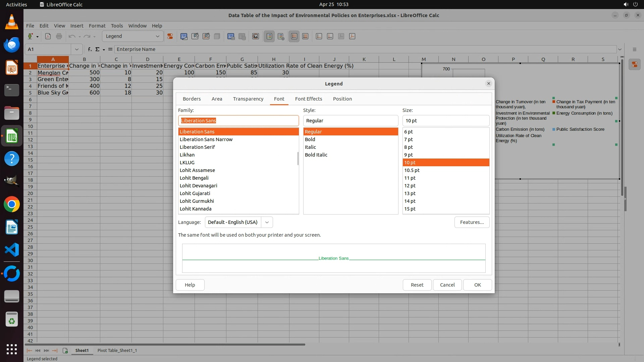Viewport: 644px width, 362px height.
Task: Click the Features... button
Action: click(x=472, y=222)
